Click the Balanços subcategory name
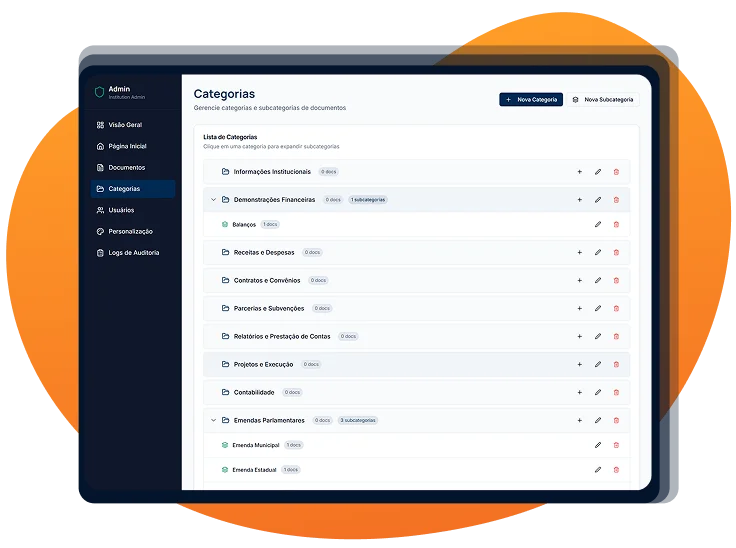Image resolution: width=736 pixels, height=548 pixels. (x=244, y=224)
